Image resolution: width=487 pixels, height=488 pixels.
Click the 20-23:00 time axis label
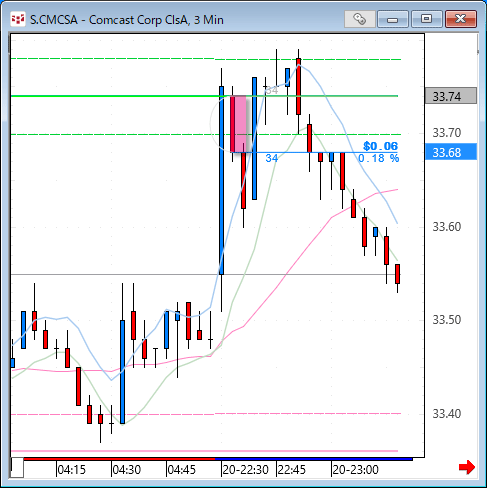tap(355, 470)
